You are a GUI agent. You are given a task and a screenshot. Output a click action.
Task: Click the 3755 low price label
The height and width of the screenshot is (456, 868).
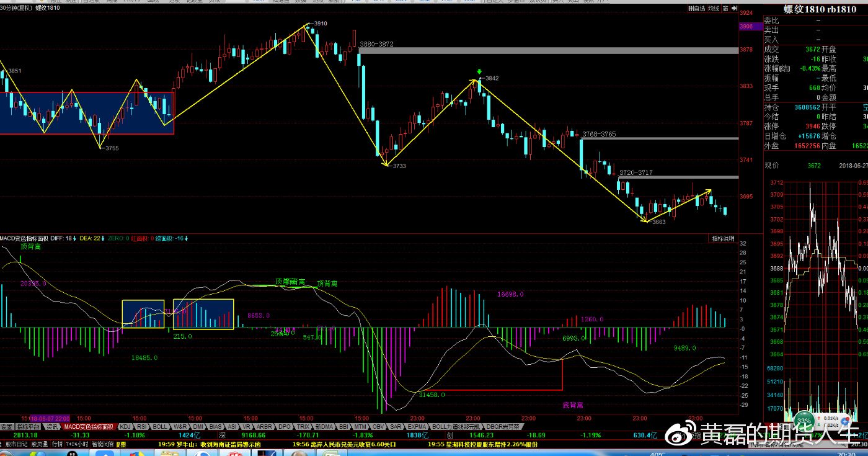(x=112, y=148)
